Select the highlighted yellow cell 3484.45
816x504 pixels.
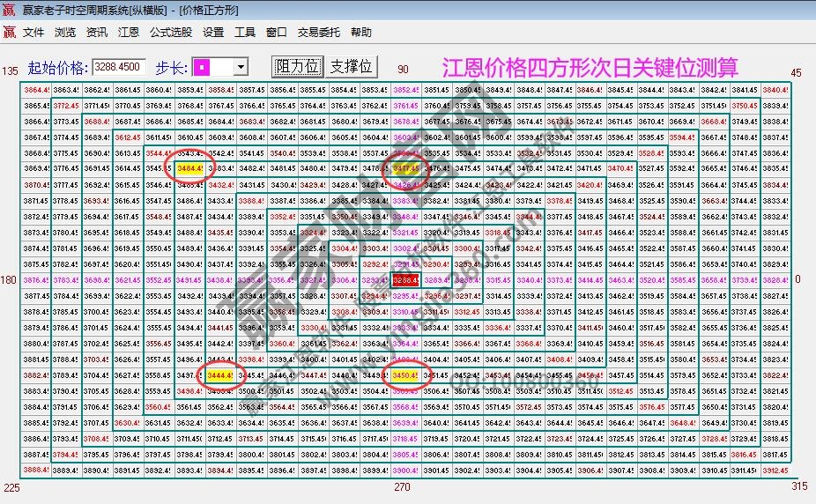pos(190,168)
